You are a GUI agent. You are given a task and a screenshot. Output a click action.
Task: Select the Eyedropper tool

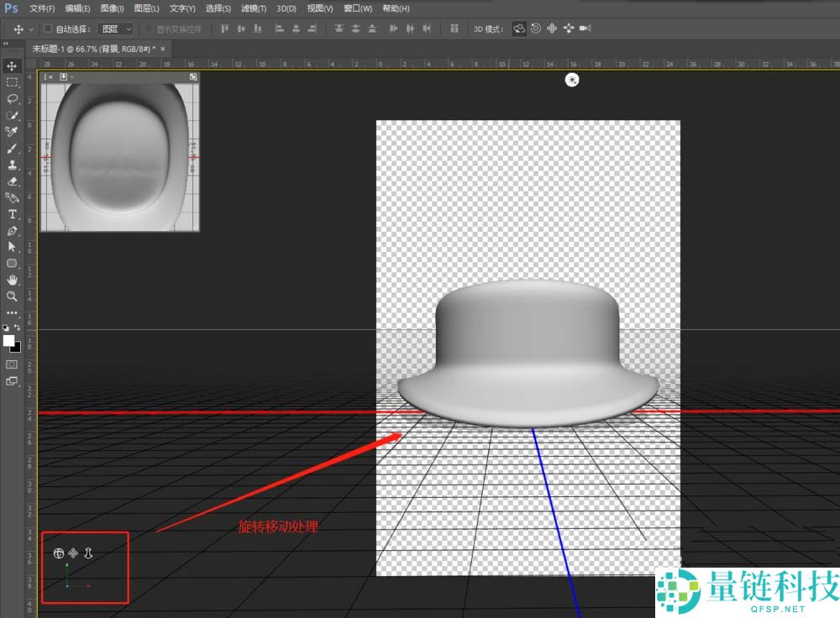point(12,132)
